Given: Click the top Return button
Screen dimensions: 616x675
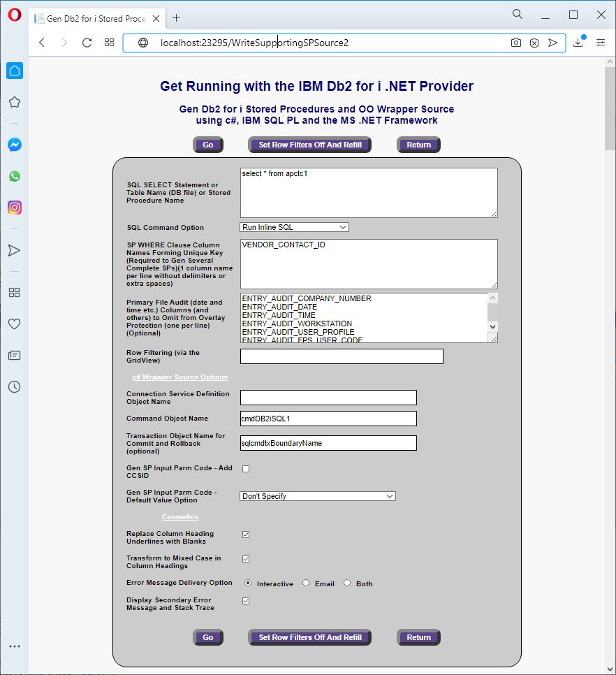Looking at the screenshot, I should [418, 145].
